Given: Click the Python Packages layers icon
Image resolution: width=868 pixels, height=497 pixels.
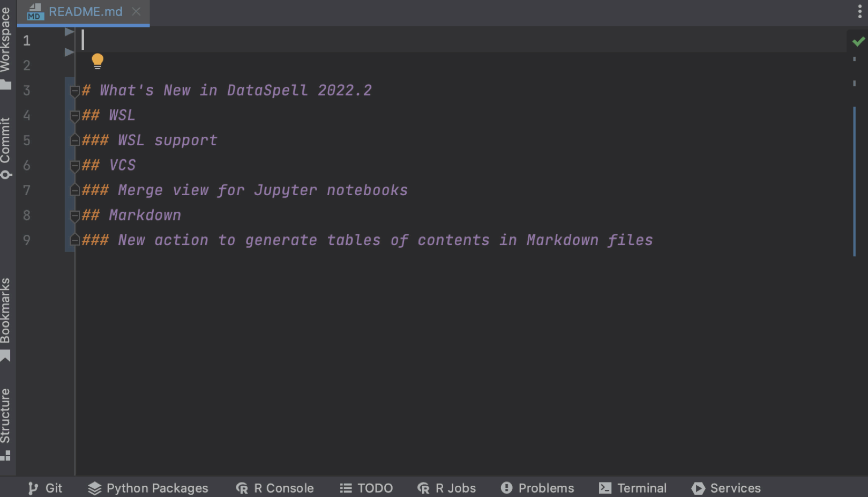Looking at the screenshot, I should click(x=94, y=488).
